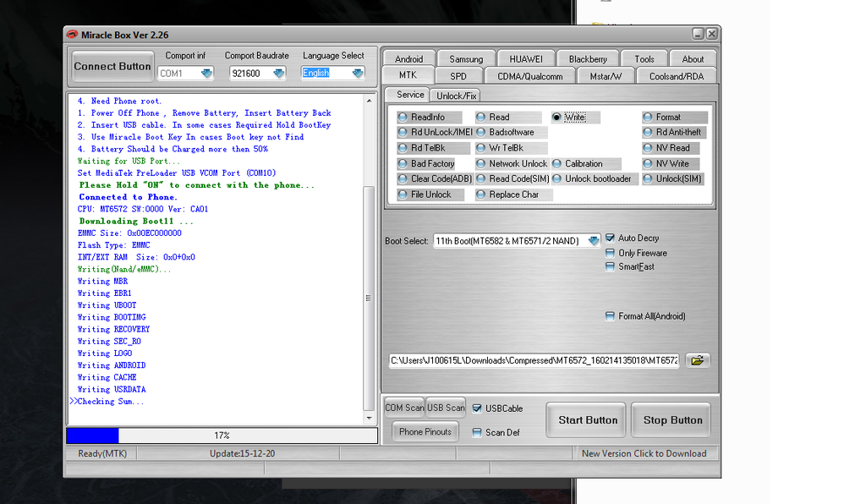Click the firmware file path field
The height and width of the screenshot is (504, 866).
[x=534, y=360]
